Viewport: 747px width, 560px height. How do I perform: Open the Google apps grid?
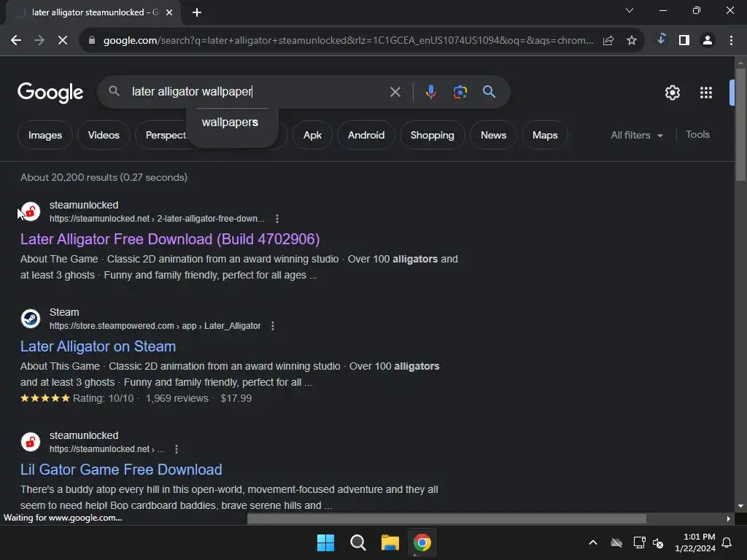(706, 93)
